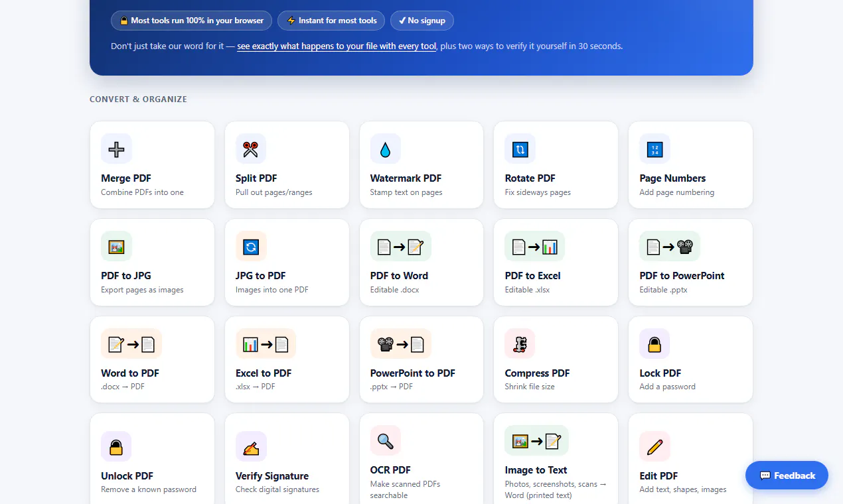The height and width of the screenshot is (504, 843).
Task: Click the 'Pull out pages/ranges' description
Action: click(274, 192)
